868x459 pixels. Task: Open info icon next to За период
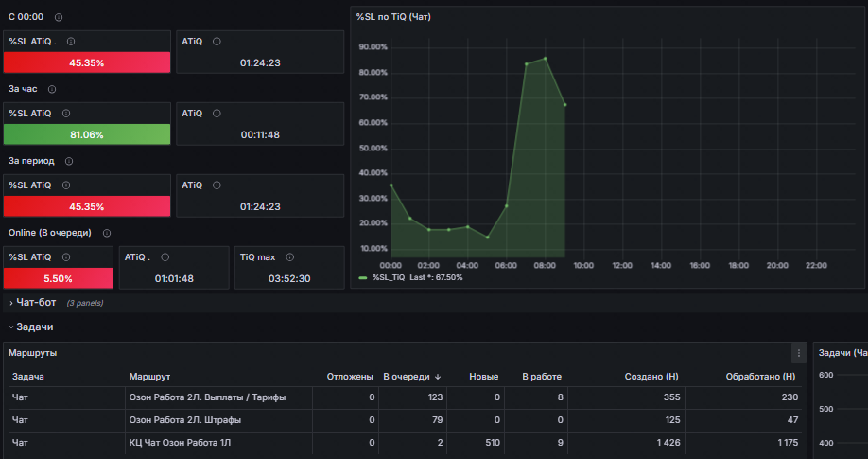click(x=69, y=161)
